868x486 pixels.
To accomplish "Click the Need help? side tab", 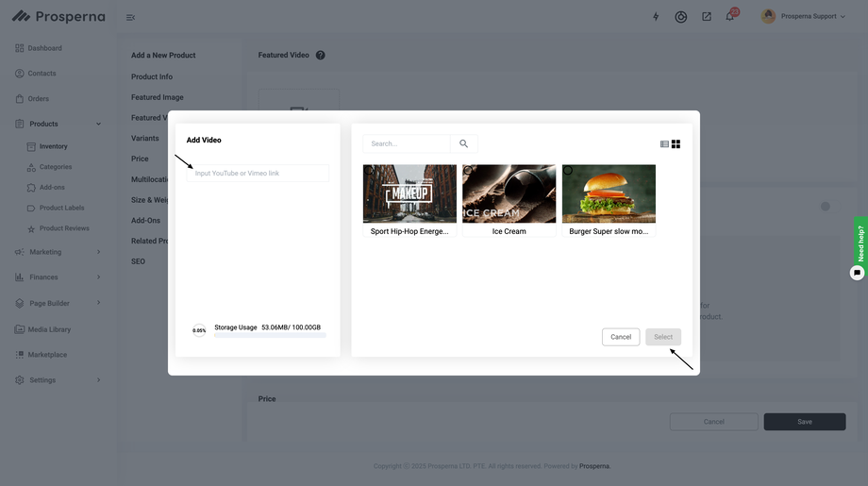I will pyautogui.click(x=860, y=243).
